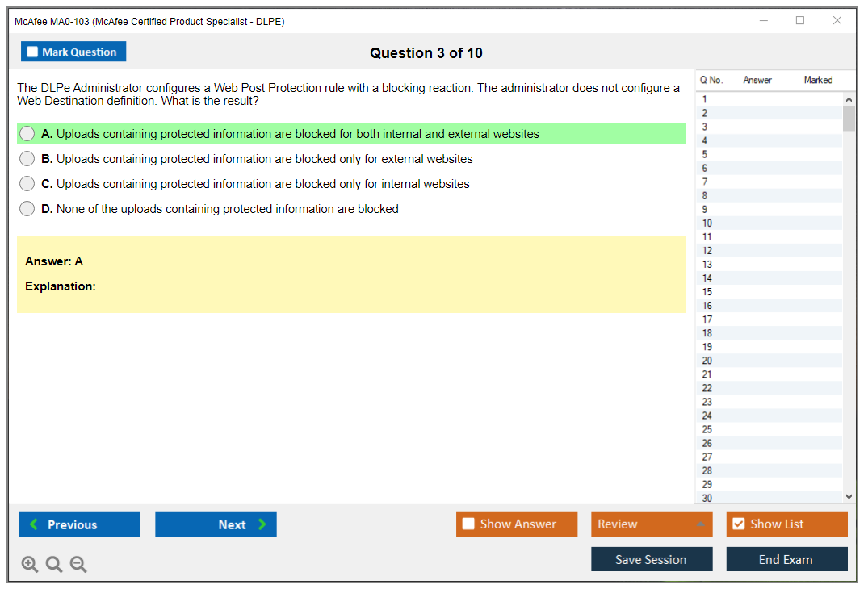This screenshot has width=868, height=593.
Task: Choose option B for external websites only
Action: (x=27, y=159)
